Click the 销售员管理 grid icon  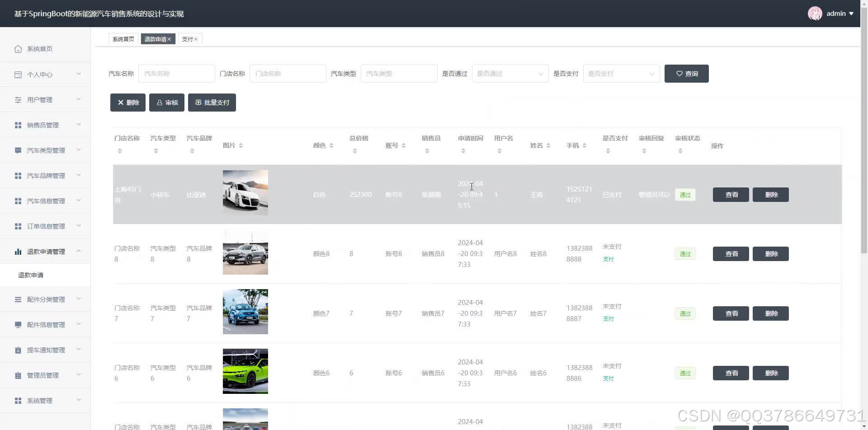click(x=18, y=125)
